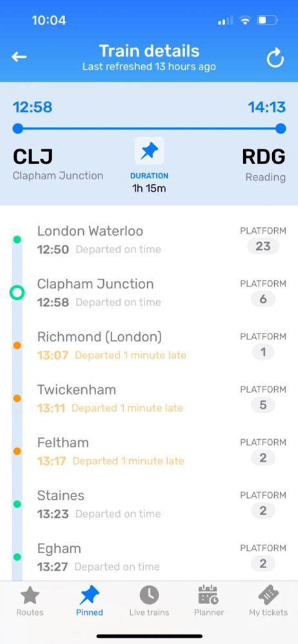Tap the back arrow icon
The image size is (298, 644).
click(x=19, y=57)
